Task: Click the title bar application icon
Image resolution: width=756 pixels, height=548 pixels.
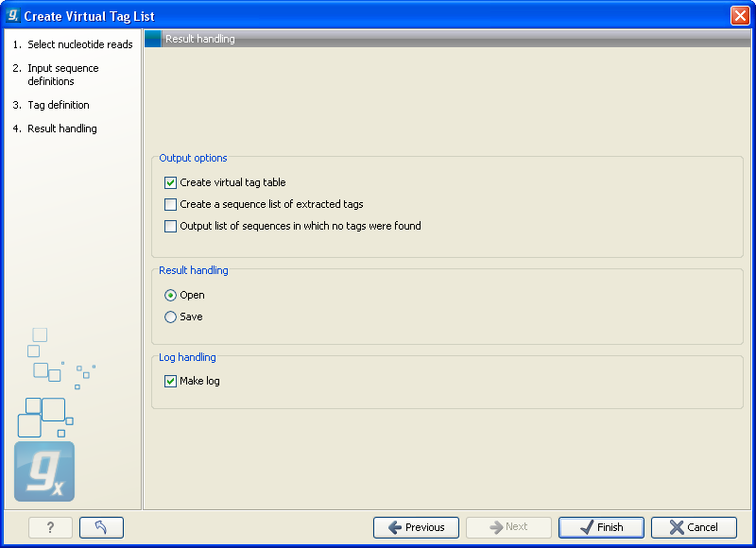Action: click(12, 15)
